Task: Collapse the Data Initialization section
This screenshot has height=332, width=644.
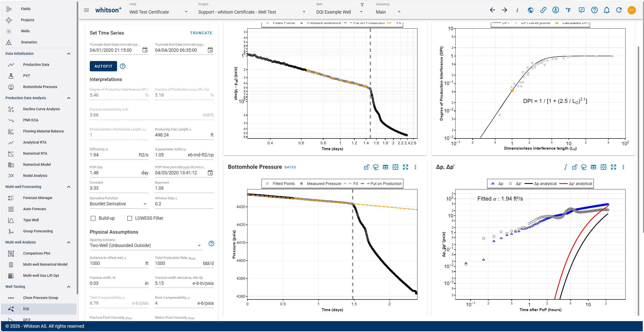Action: tap(69, 53)
